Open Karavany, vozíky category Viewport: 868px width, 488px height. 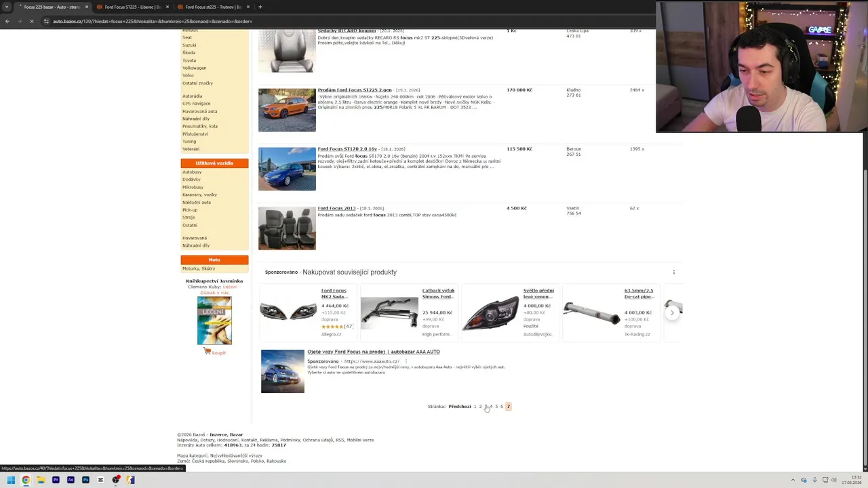[199, 195]
